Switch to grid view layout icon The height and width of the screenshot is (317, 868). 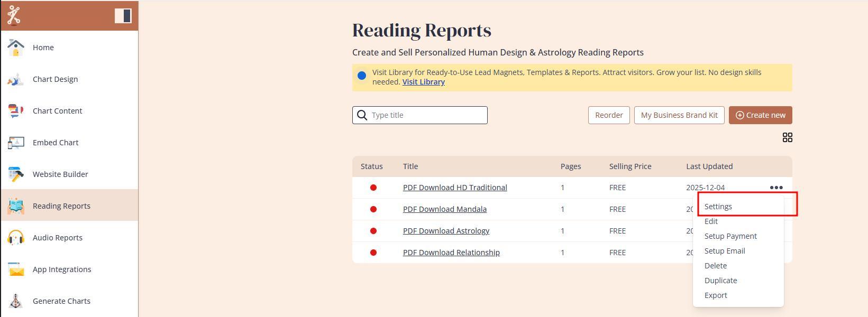[x=787, y=137]
